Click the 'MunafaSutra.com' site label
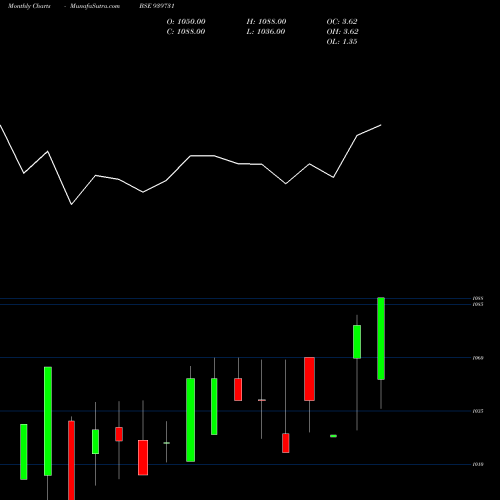Viewport: 500px width, 500px height. pyautogui.click(x=95, y=6)
